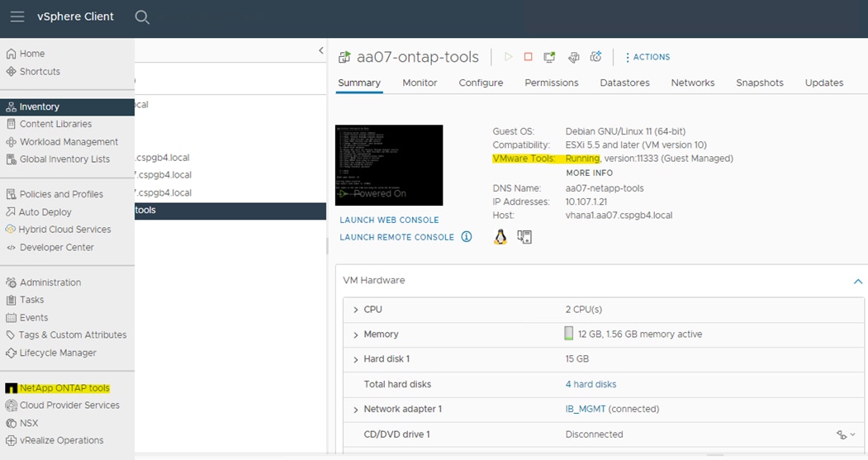
Task: Click the VM tools badge icon beside penguin
Action: coord(524,237)
